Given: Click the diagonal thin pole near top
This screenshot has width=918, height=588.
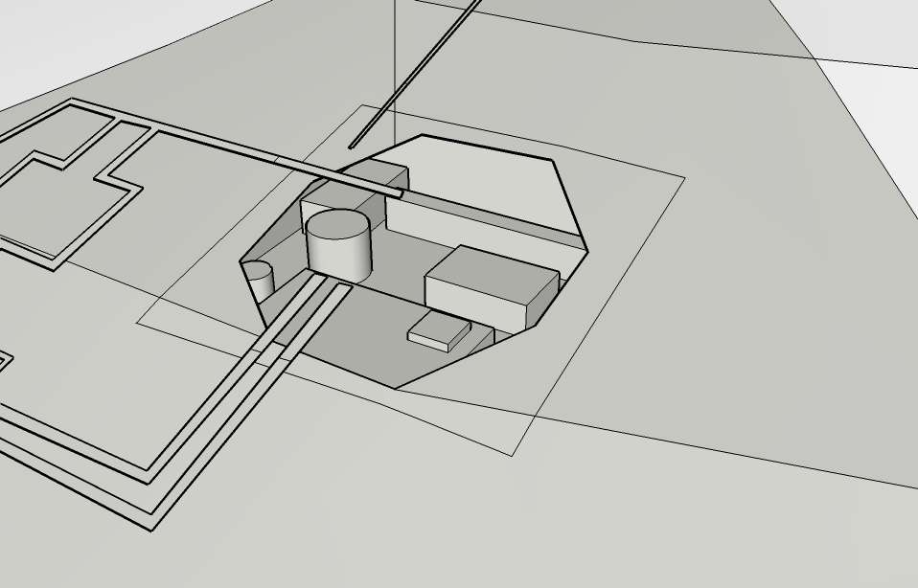Looking at the screenshot, I should [x=412, y=79].
